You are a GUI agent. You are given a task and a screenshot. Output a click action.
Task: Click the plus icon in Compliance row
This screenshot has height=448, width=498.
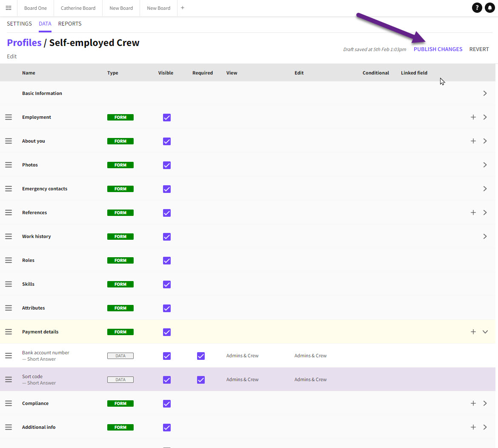(473, 403)
